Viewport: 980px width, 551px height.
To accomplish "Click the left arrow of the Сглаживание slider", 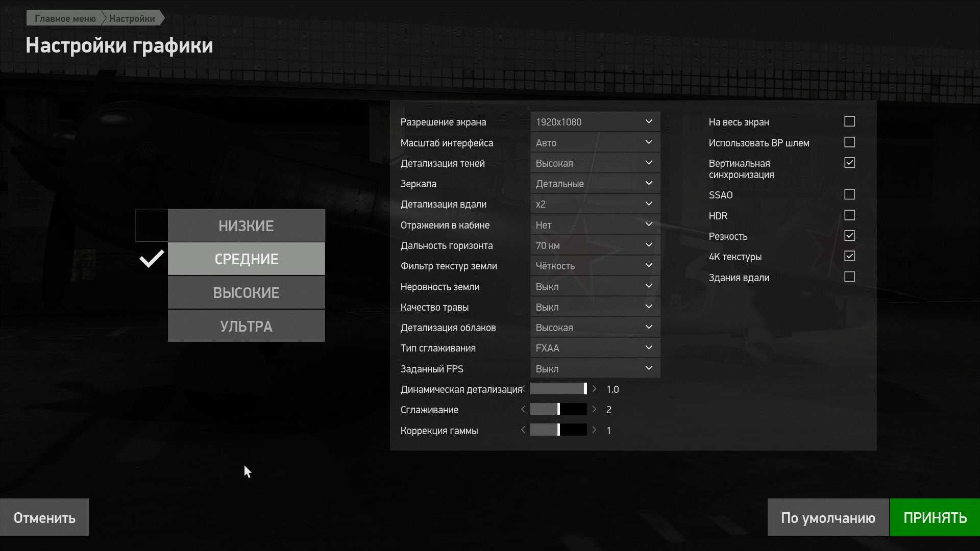I will pos(523,410).
